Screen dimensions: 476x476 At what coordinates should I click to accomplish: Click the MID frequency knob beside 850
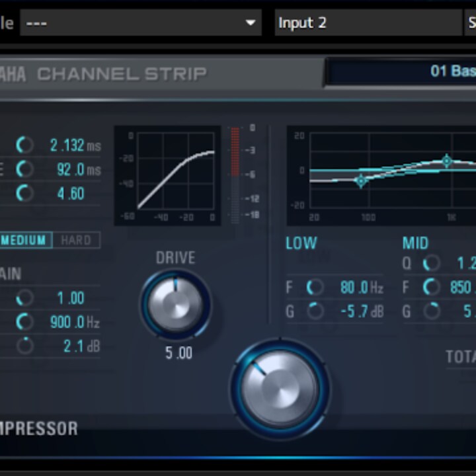431,288
